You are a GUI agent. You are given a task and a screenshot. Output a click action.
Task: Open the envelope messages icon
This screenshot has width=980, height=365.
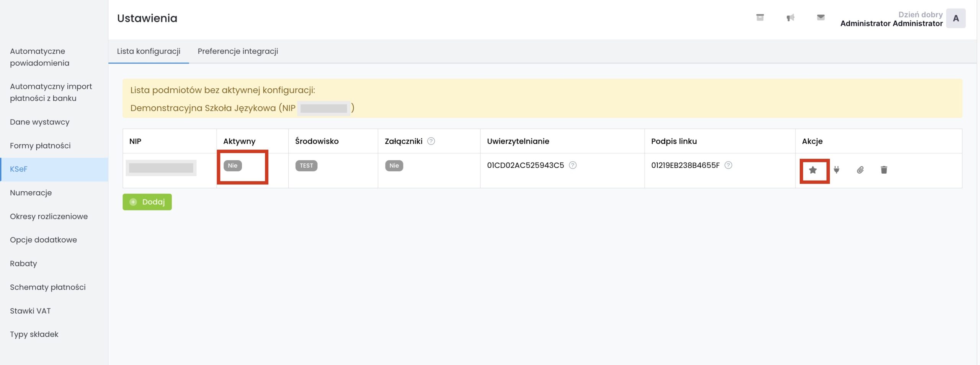821,18
